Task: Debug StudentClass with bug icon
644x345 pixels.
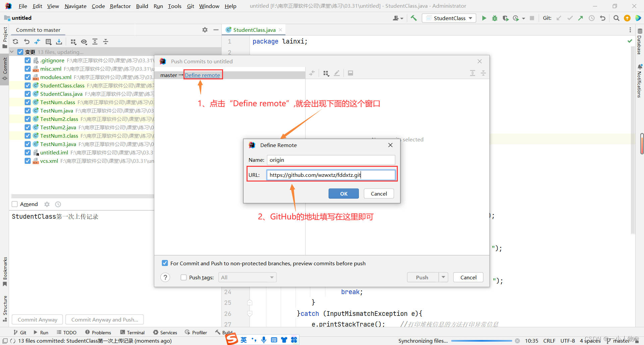Action: pos(495,18)
